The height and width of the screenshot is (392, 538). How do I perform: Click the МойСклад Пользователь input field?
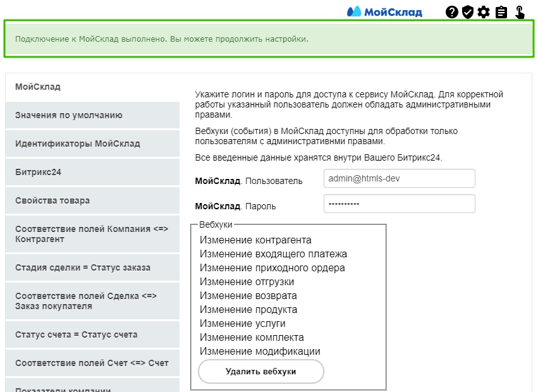click(399, 179)
